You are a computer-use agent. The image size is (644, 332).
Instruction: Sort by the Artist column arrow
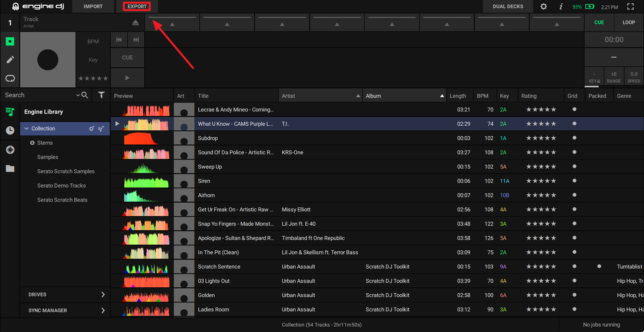click(358, 96)
